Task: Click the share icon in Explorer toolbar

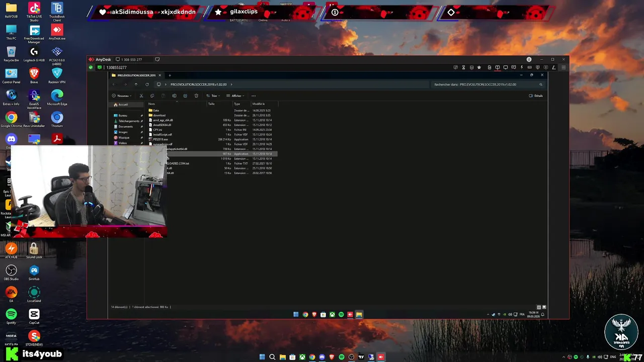Action: 185,96
